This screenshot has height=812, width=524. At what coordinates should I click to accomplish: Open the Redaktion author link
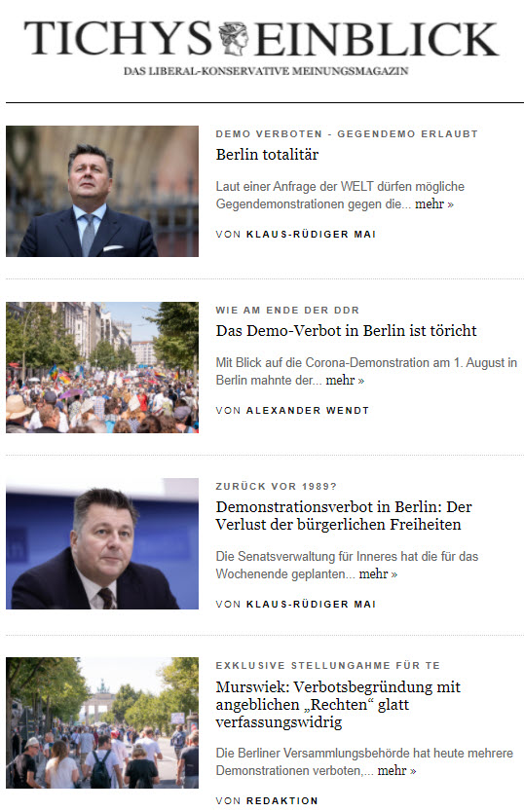tap(281, 800)
